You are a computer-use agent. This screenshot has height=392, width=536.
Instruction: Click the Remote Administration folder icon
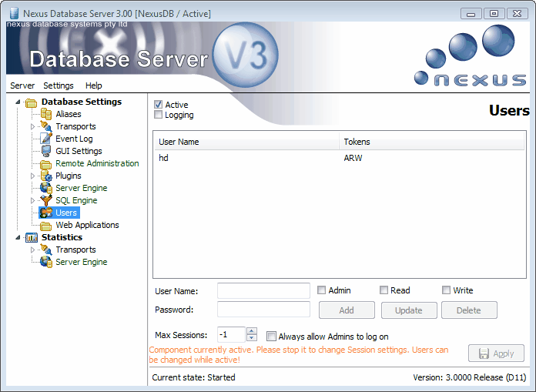click(45, 164)
